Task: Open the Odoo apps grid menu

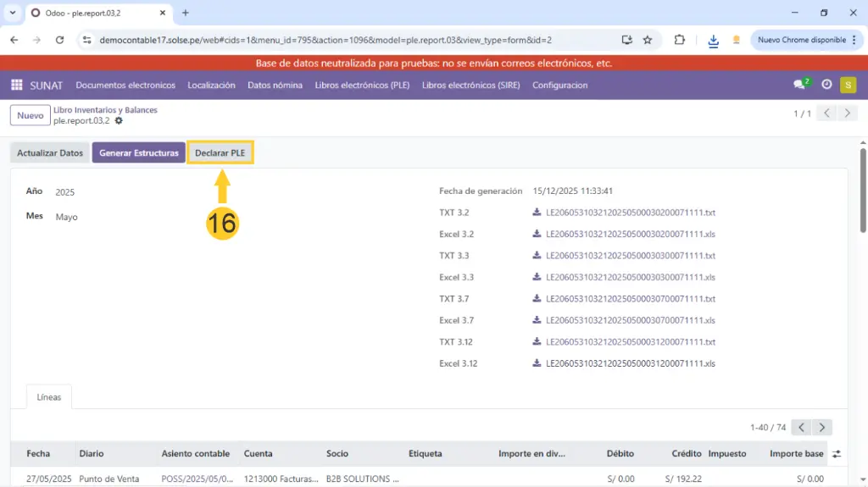Action: 16,85
